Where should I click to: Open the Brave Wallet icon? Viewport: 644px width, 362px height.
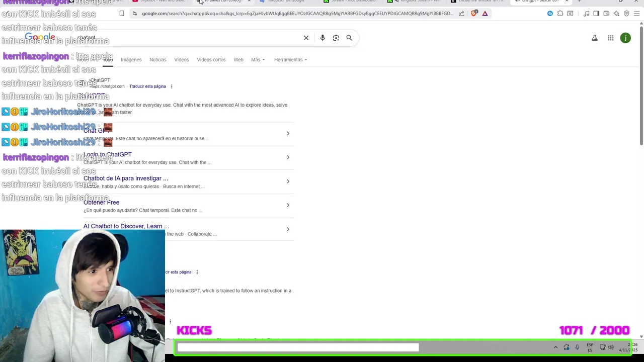tap(606, 14)
